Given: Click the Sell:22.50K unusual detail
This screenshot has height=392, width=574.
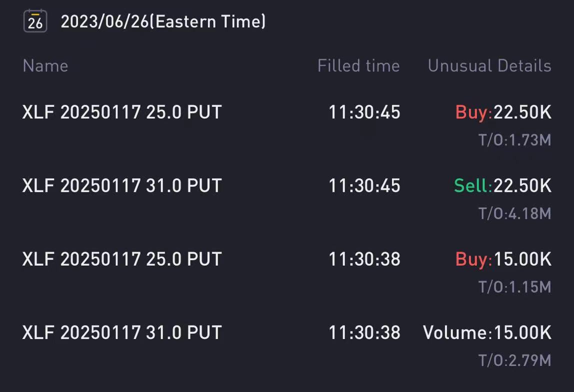Looking at the screenshot, I should pos(502,185).
